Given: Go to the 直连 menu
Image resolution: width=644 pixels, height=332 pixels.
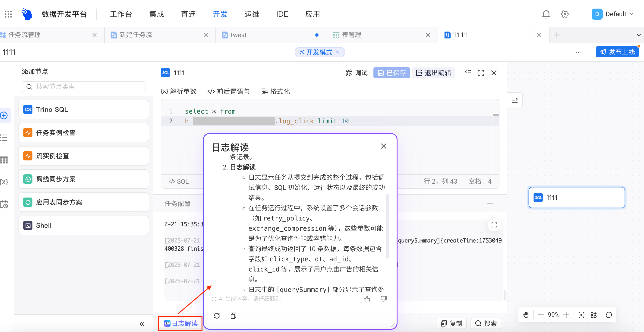Looking at the screenshot, I should [188, 14].
